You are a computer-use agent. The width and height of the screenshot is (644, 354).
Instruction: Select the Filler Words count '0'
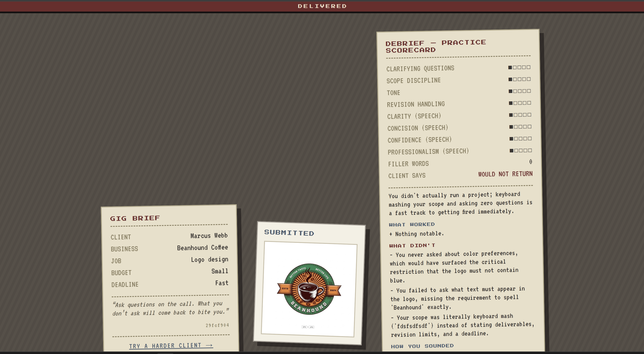point(530,162)
